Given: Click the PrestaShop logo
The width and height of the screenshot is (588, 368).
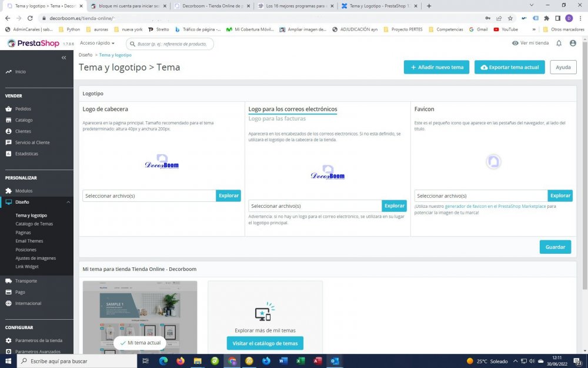Looking at the screenshot, I should point(34,43).
